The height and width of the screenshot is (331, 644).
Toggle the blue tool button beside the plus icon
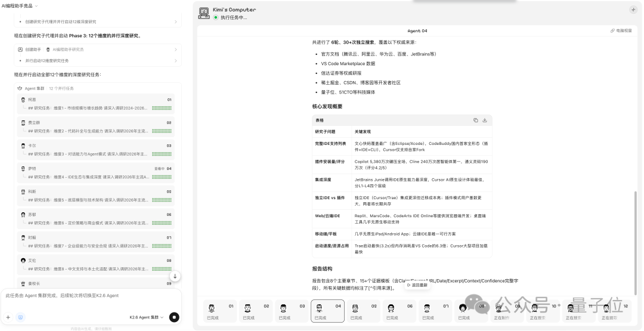(21, 317)
